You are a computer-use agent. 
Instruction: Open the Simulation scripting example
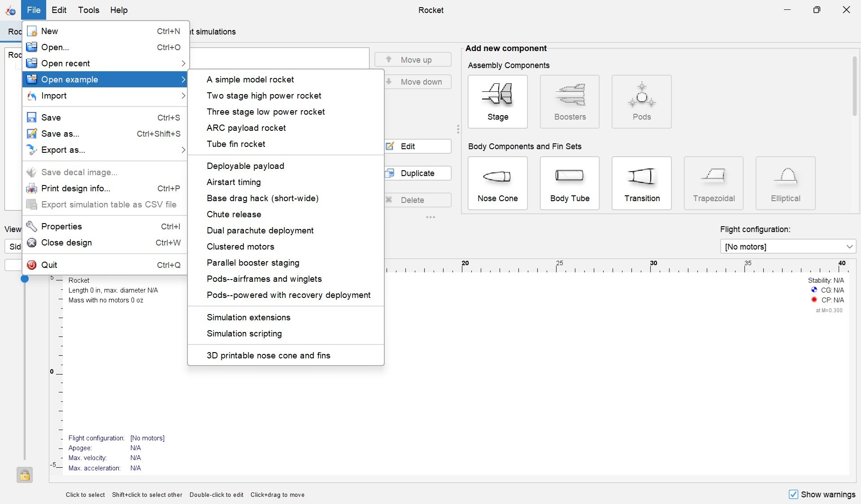coord(286,333)
